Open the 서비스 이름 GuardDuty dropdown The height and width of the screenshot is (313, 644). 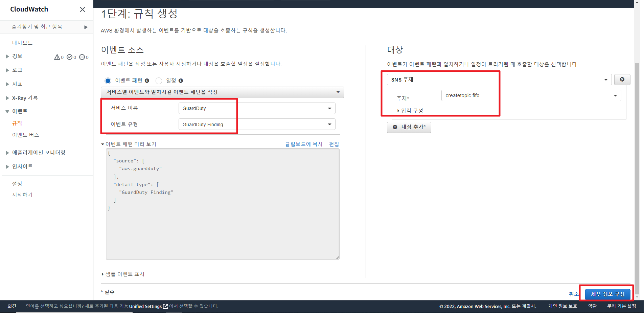pyautogui.click(x=257, y=108)
